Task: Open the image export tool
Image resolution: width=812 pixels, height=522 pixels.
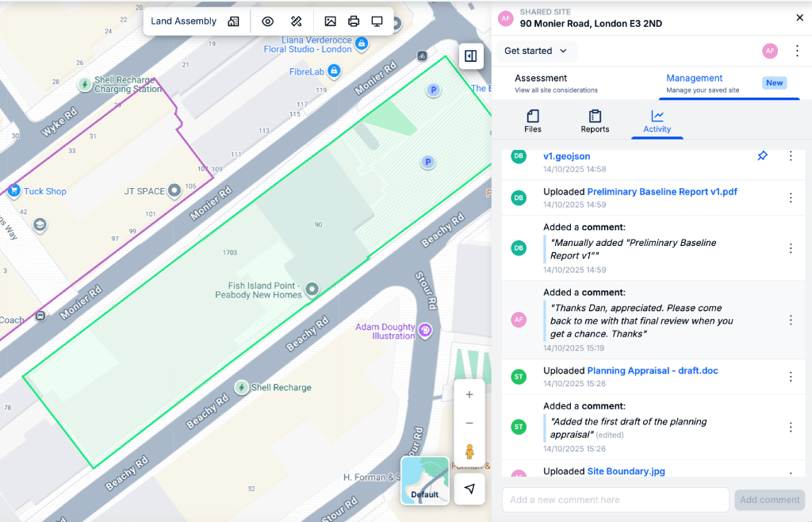Action: pyautogui.click(x=330, y=21)
